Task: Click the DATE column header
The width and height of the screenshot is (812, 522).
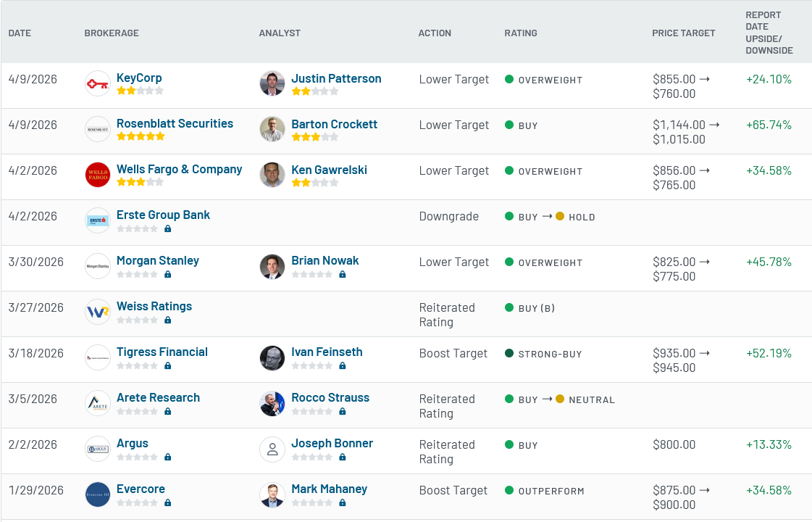Action: (x=20, y=33)
